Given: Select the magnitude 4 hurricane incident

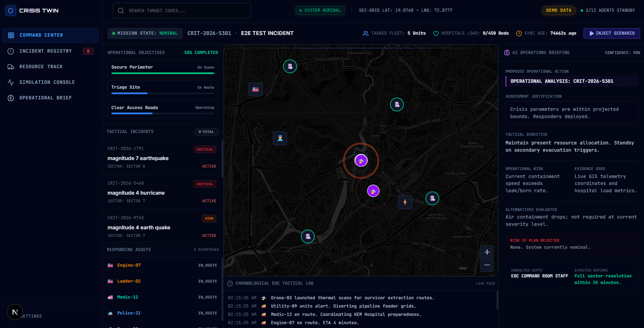Looking at the screenshot, I should point(162,192).
